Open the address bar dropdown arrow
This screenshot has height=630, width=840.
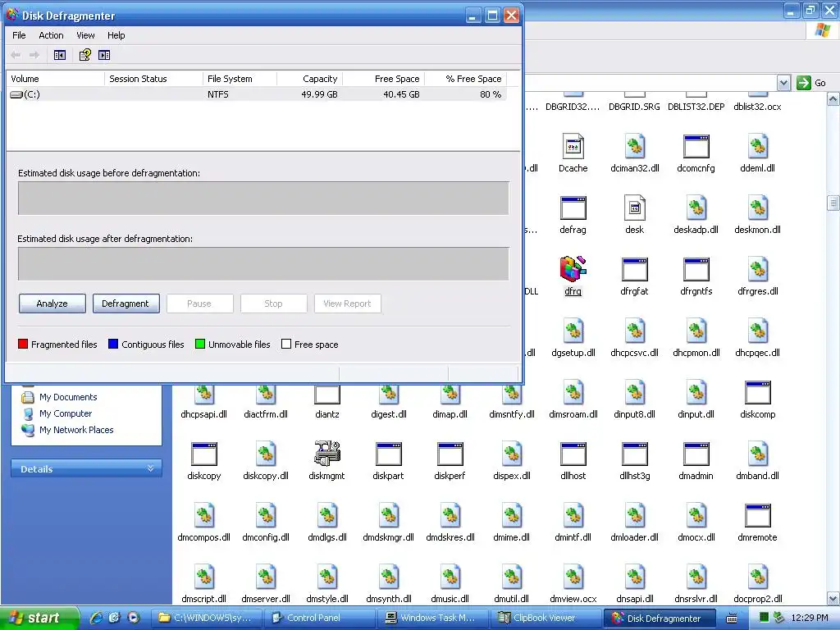[x=783, y=83]
